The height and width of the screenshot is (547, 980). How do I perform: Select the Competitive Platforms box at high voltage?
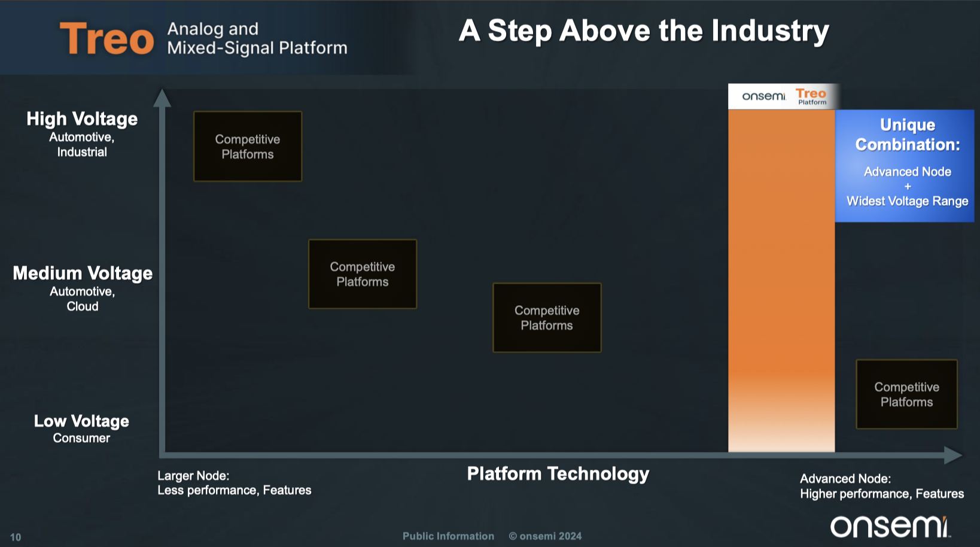pos(248,147)
